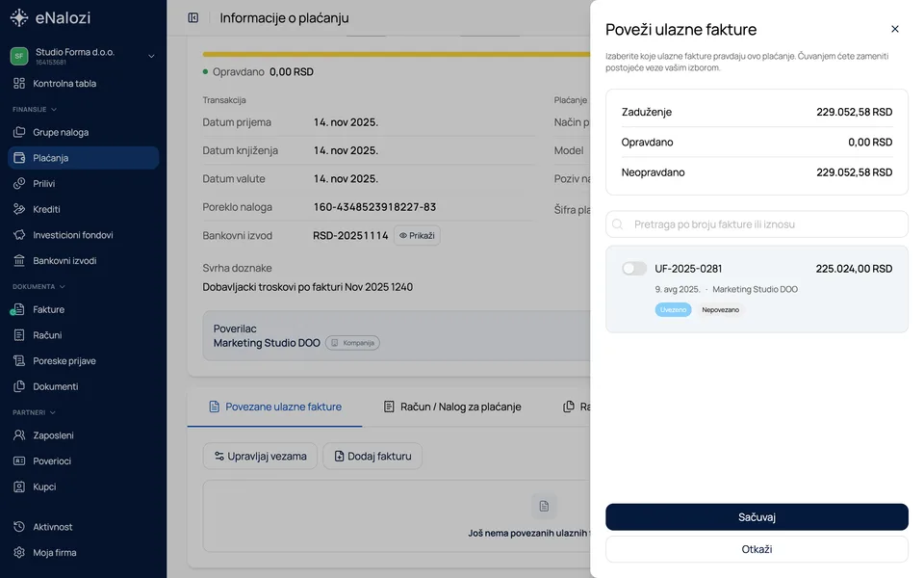
Task: Collapse the PARTNERI section
Action: point(34,412)
